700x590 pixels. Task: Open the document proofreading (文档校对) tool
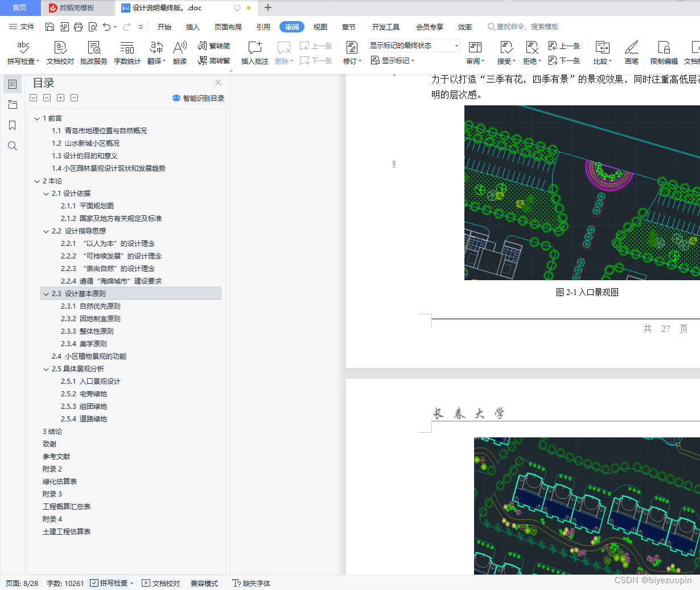[60, 53]
